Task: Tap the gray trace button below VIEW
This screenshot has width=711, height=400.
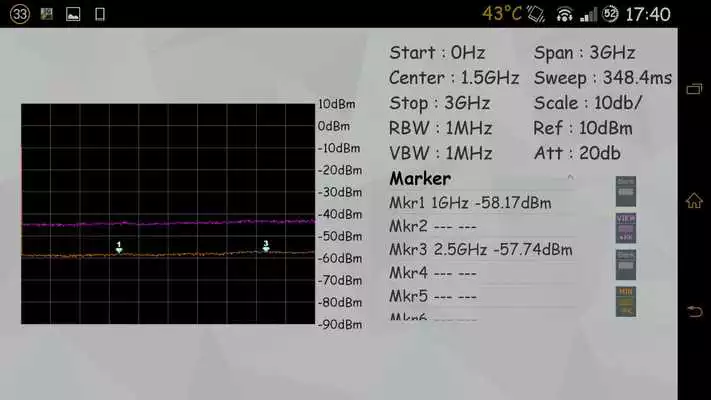Action: tap(626, 265)
